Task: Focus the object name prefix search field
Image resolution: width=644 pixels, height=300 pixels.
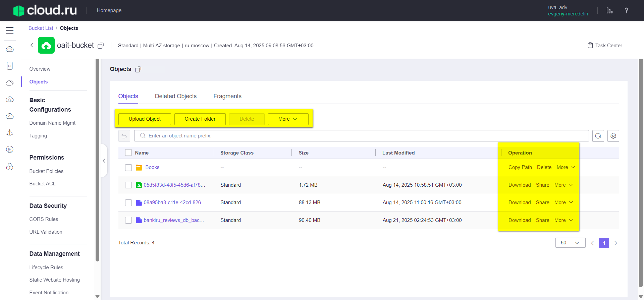Action: 362,136
